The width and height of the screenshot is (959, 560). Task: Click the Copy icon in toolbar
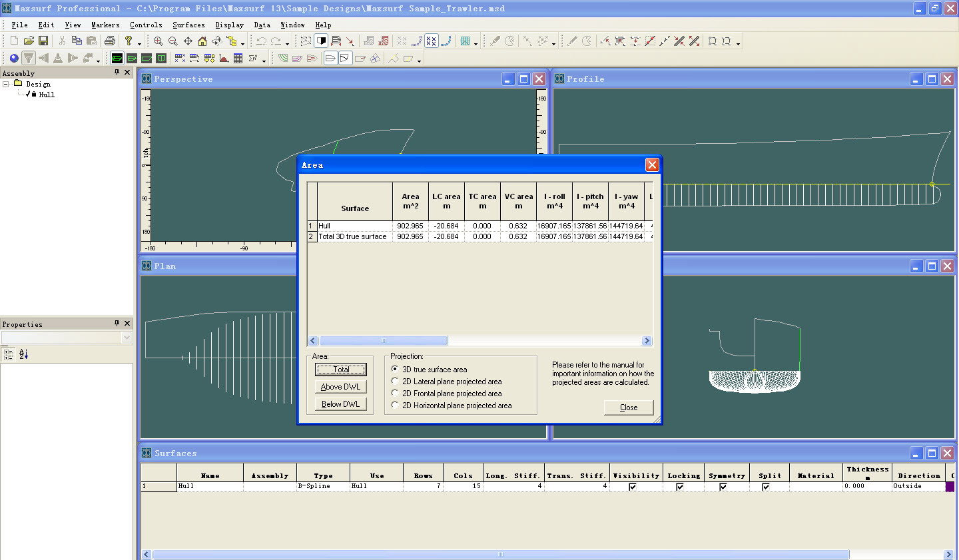(77, 41)
